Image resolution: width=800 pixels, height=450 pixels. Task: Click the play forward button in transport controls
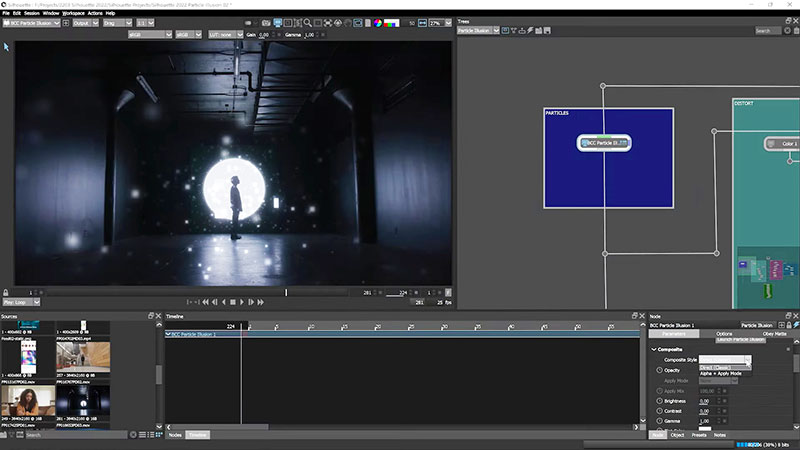click(x=242, y=301)
